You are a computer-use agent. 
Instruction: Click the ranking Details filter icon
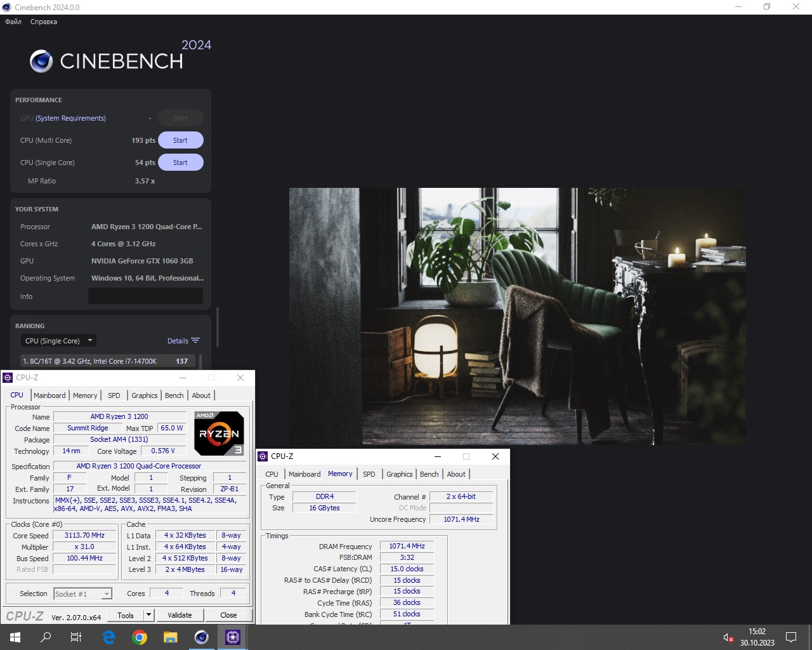(195, 341)
